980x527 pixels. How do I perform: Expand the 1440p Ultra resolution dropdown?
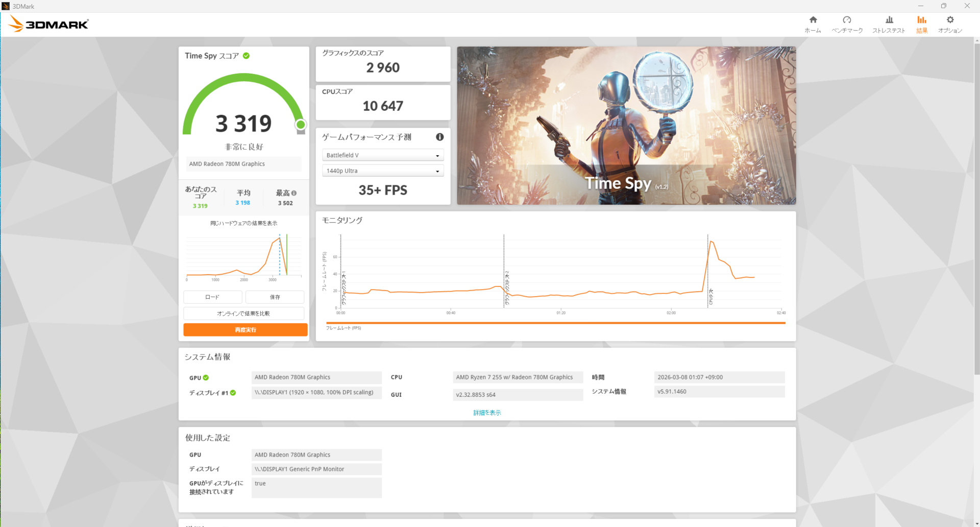click(383, 171)
